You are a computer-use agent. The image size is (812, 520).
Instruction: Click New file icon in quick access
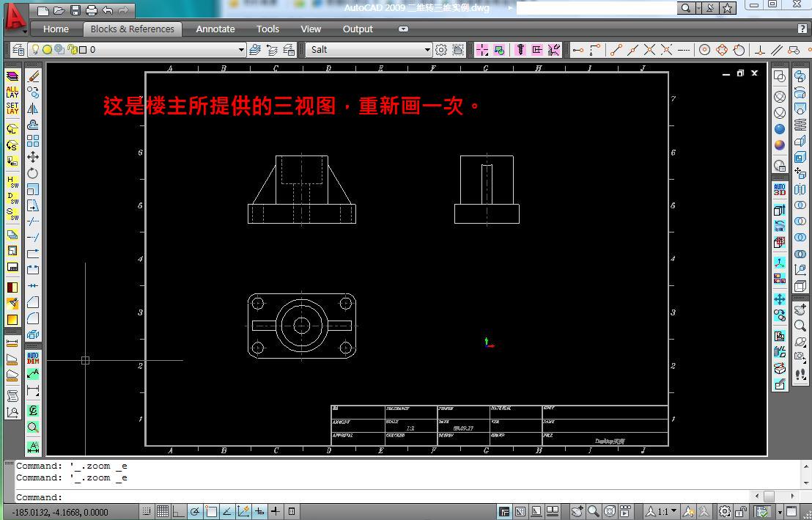[43, 10]
